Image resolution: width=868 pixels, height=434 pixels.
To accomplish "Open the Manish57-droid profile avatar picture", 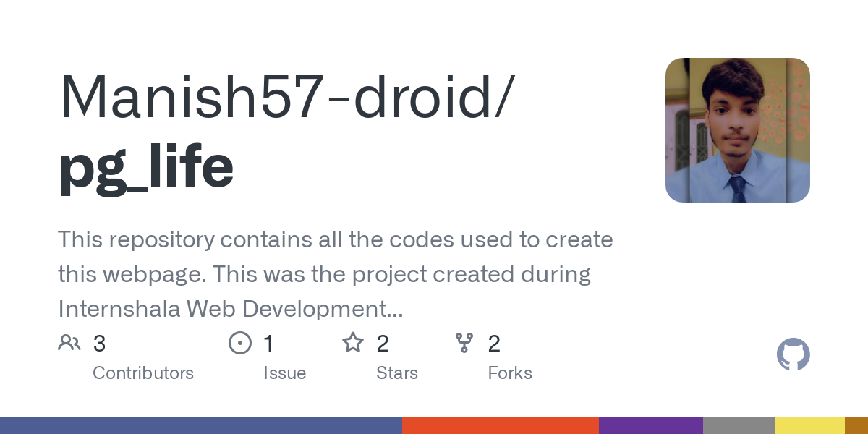I will coord(737,130).
